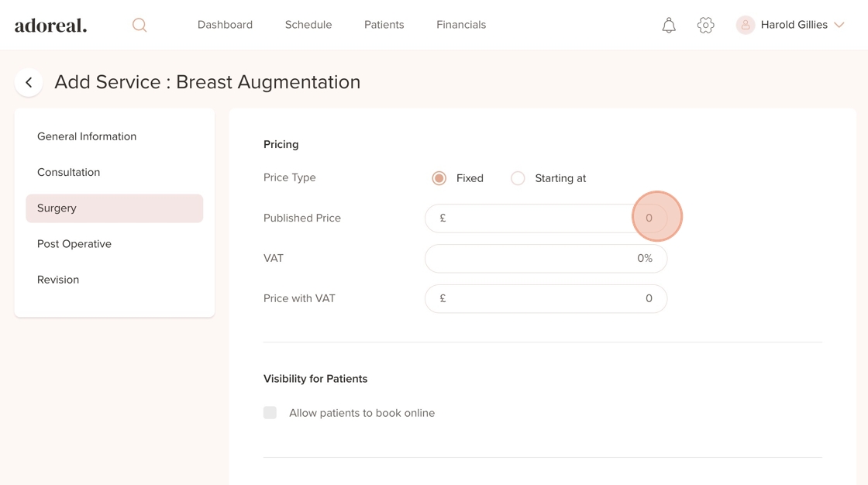Go back using the arrow button
This screenshot has height=485, width=868.
[x=29, y=82]
